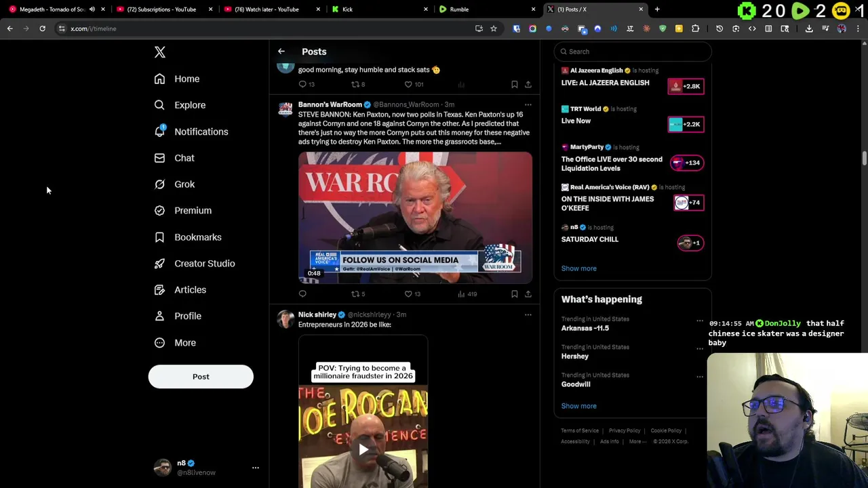Open a new browser tab
The width and height of the screenshot is (868, 488).
[657, 9]
